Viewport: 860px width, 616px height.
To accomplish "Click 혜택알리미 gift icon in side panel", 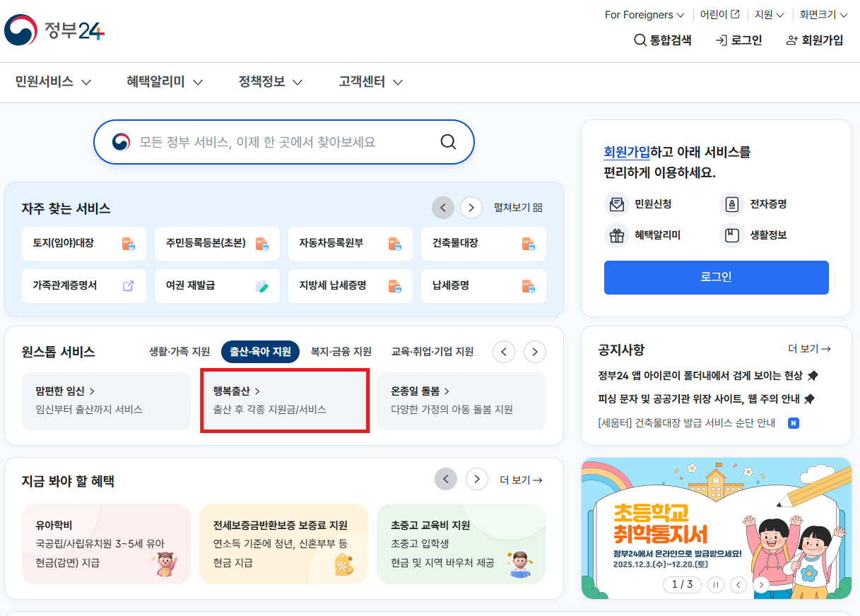I will coord(617,235).
